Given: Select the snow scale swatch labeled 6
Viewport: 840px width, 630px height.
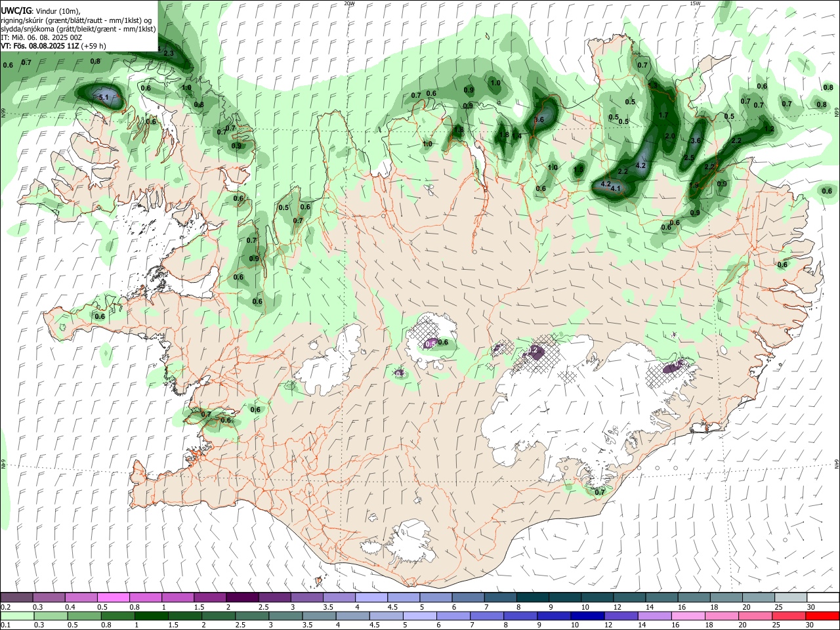Looking at the screenshot, I should point(467,598).
